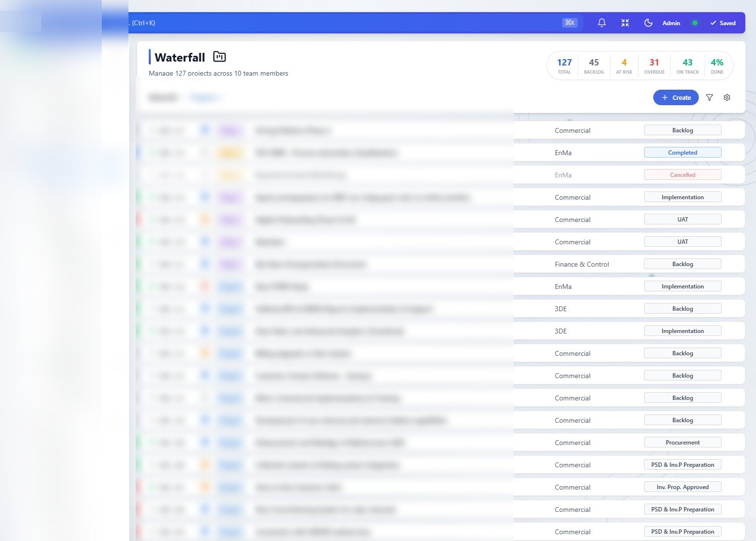Click the folder icon next to Waterfall title
Screen dimensions: 756x541
point(219,57)
